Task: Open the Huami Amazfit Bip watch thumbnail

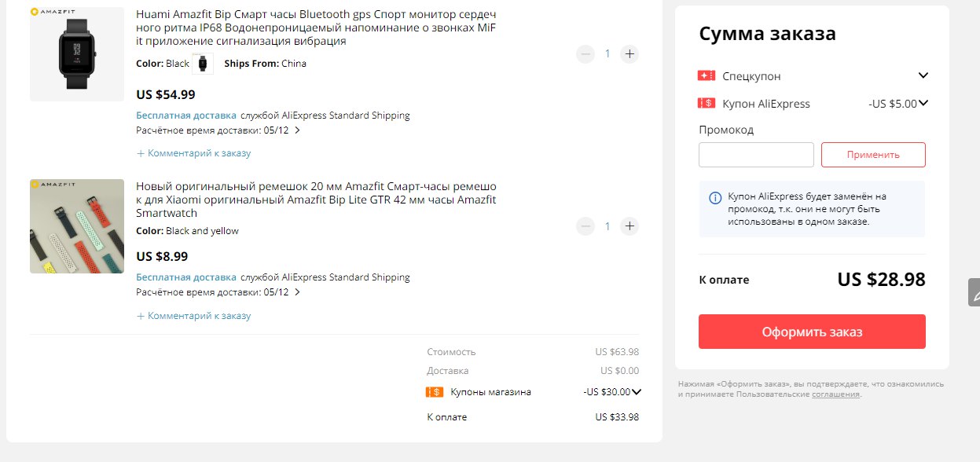Action: (77, 54)
